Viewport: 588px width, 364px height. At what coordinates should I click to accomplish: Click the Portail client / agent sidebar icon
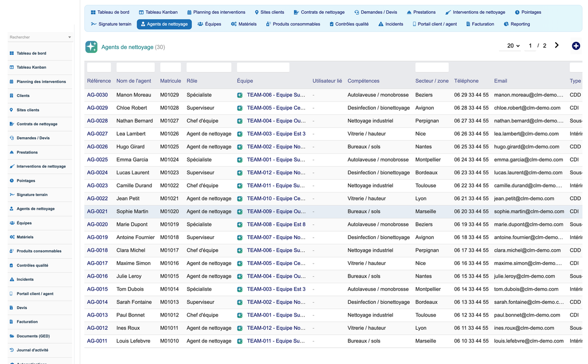(12, 293)
